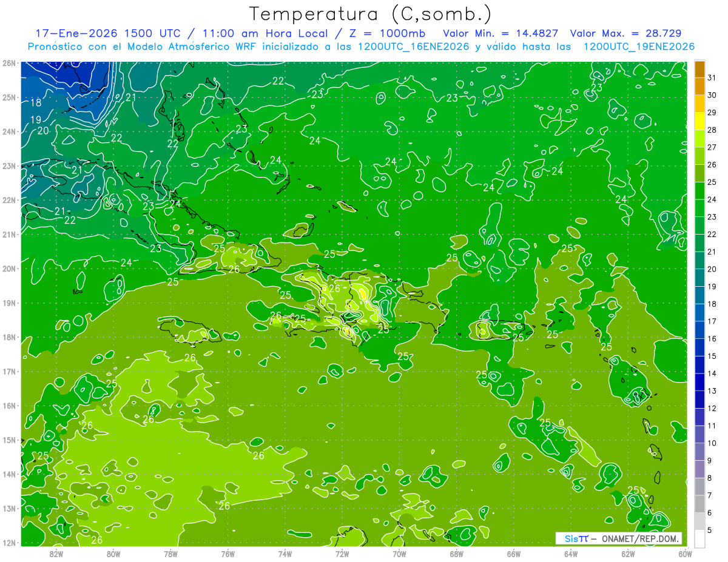Click the colorbar label "28"
The width and height of the screenshot is (728, 562).
(x=712, y=130)
